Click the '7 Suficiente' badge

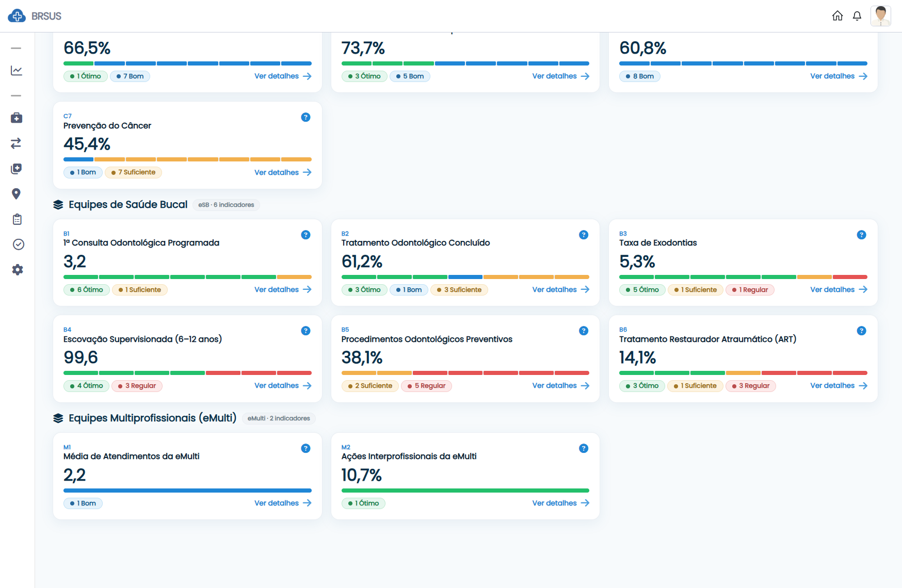click(133, 172)
